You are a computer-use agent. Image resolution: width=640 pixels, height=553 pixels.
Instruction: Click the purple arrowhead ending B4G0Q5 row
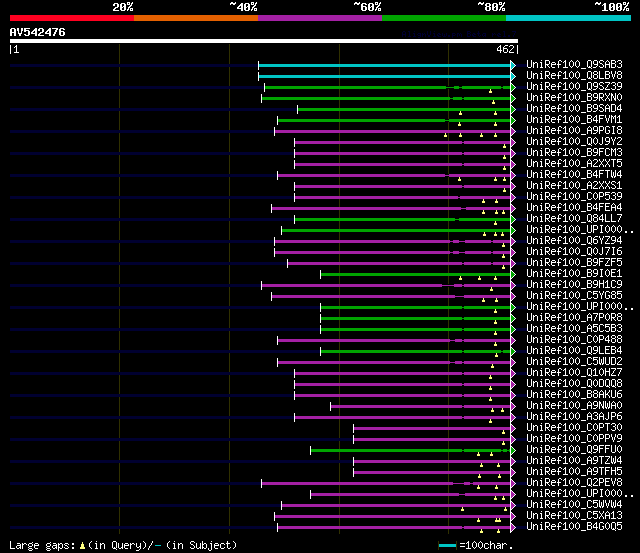point(513,528)
